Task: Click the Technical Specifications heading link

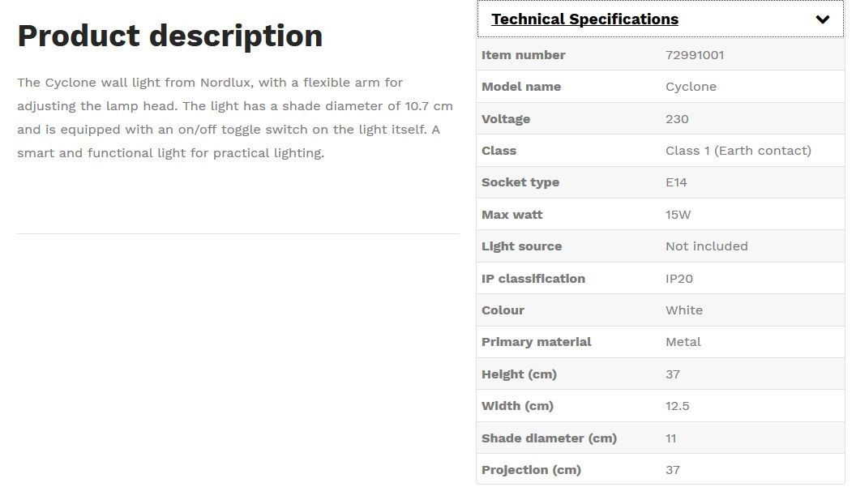Action: [x=584, y=19]
